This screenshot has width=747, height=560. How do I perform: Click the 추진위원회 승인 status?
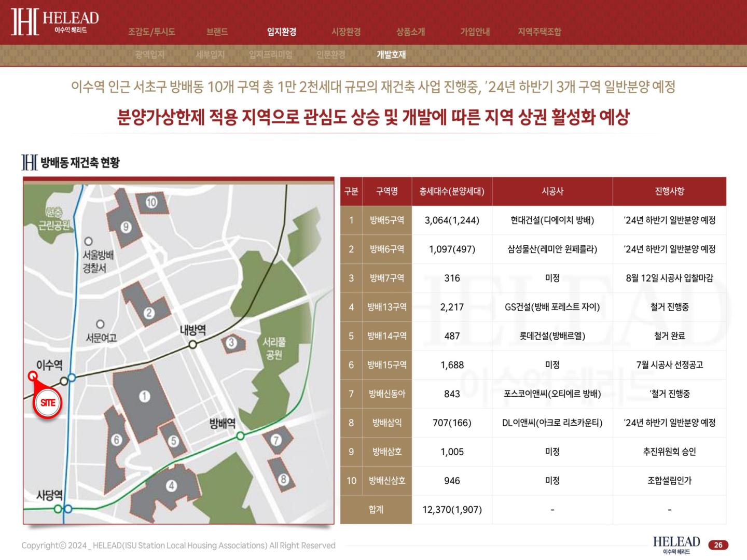[x=670, y=452]
